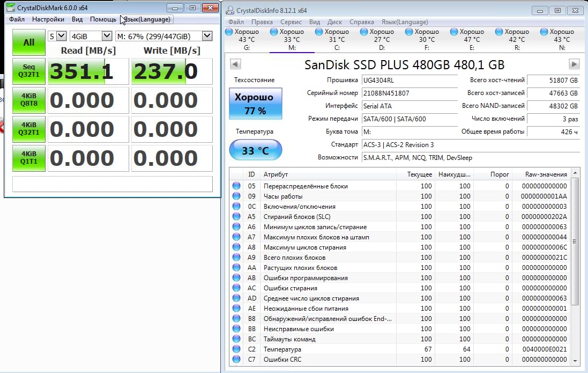Viewport: 588px width, 373px height.
Task: Click the attribute list scrollbar thumb
Action: 575,241
